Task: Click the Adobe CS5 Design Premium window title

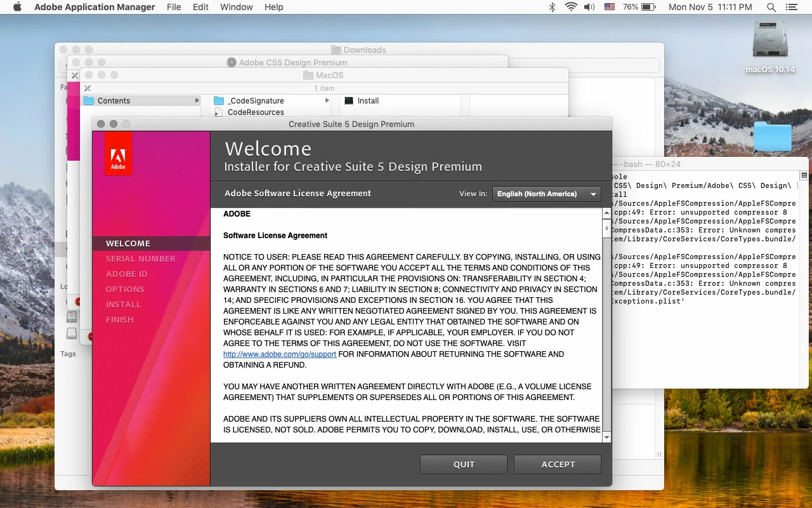Action: click(293, 63)
